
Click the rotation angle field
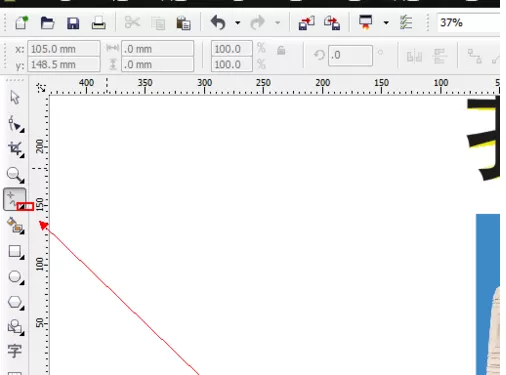pyautogui.click(x=350, y=55)
